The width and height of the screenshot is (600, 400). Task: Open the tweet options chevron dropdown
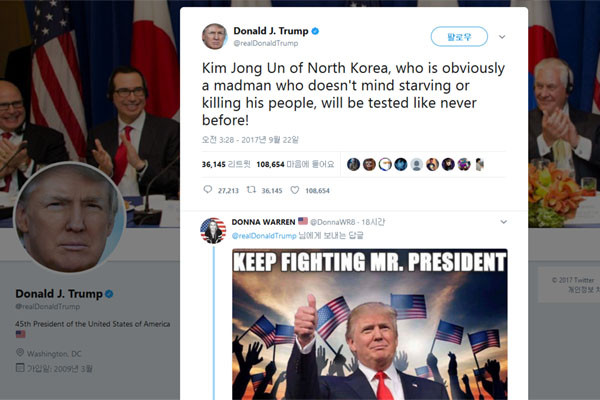[502, 37]
